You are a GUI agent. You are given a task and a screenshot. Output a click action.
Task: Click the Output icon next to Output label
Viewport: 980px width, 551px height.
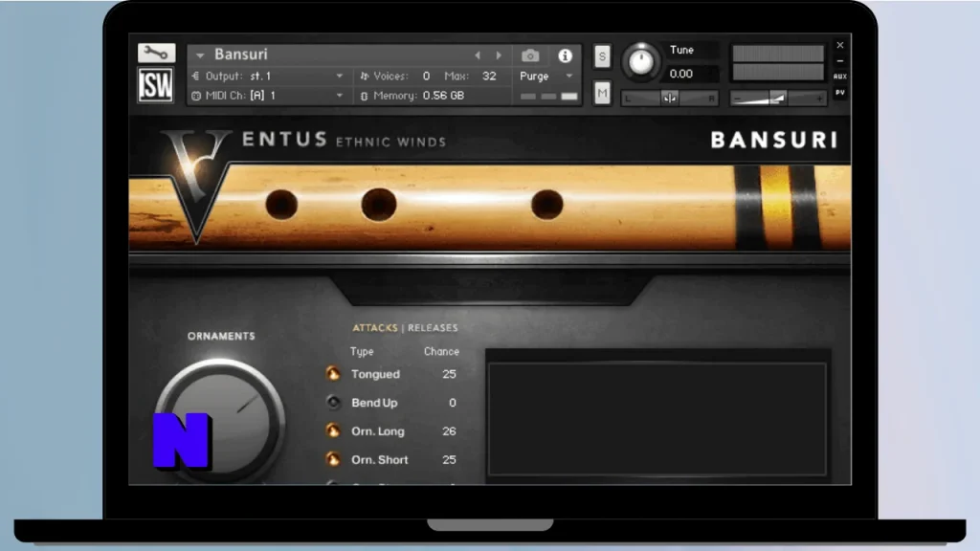[x=195, y=77]
